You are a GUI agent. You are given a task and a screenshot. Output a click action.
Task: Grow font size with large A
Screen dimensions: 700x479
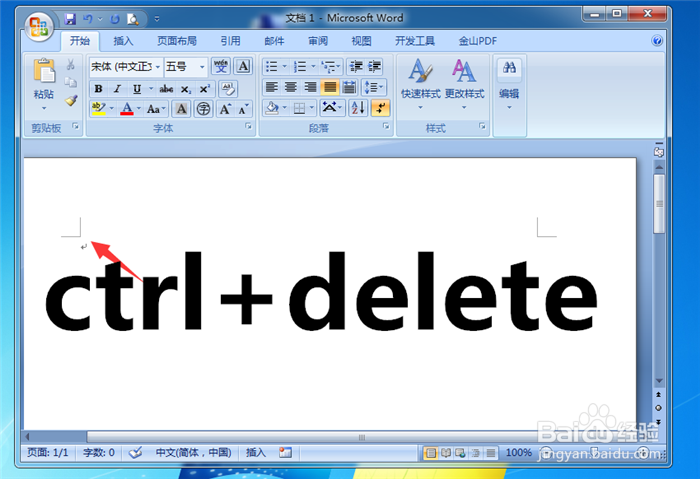click(225, 109)
